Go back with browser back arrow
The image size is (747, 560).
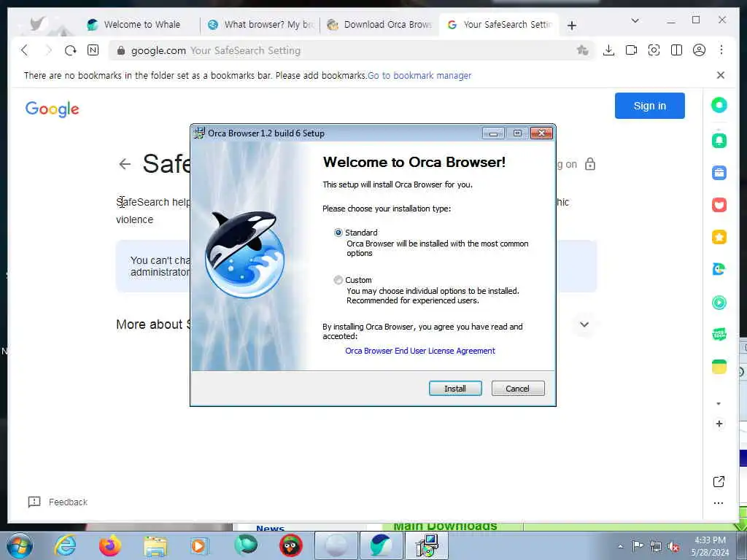[25, 50]
